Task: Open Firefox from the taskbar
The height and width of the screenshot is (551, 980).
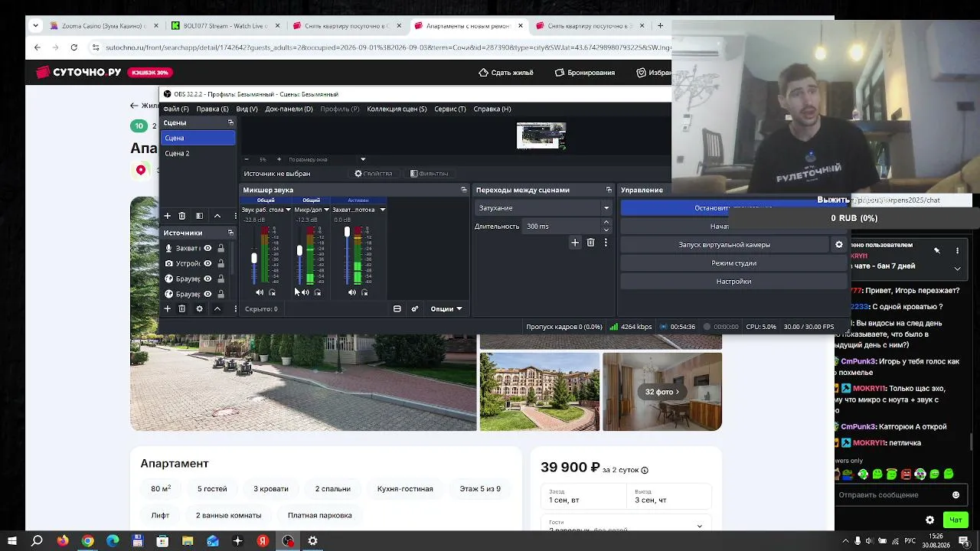Action: (x=63, y=541)
